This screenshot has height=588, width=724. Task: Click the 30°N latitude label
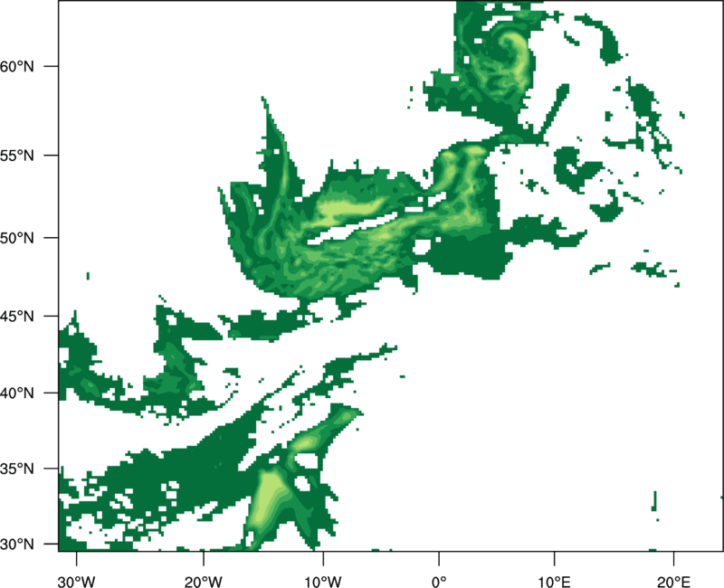click(x=17, y=545)
